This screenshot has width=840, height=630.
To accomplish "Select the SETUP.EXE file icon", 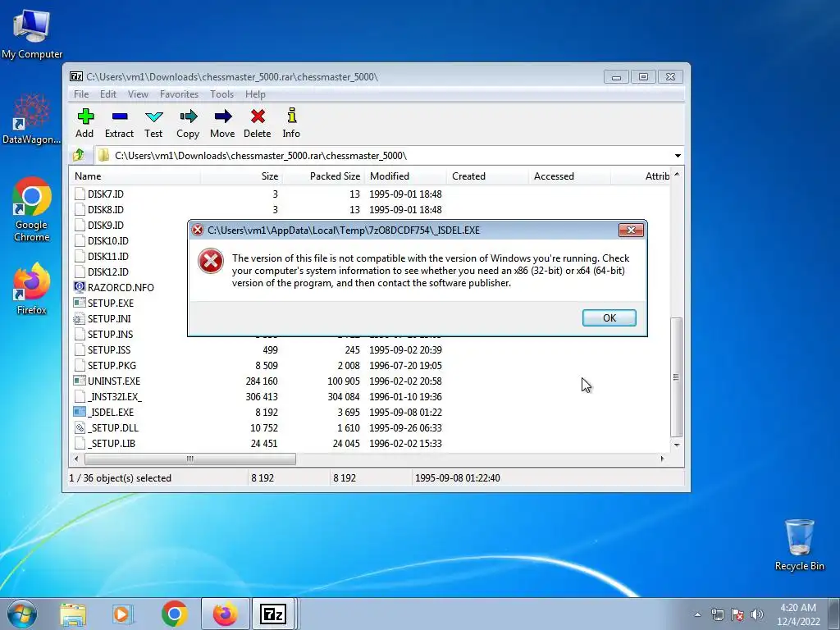I will (x=80, y=303).
